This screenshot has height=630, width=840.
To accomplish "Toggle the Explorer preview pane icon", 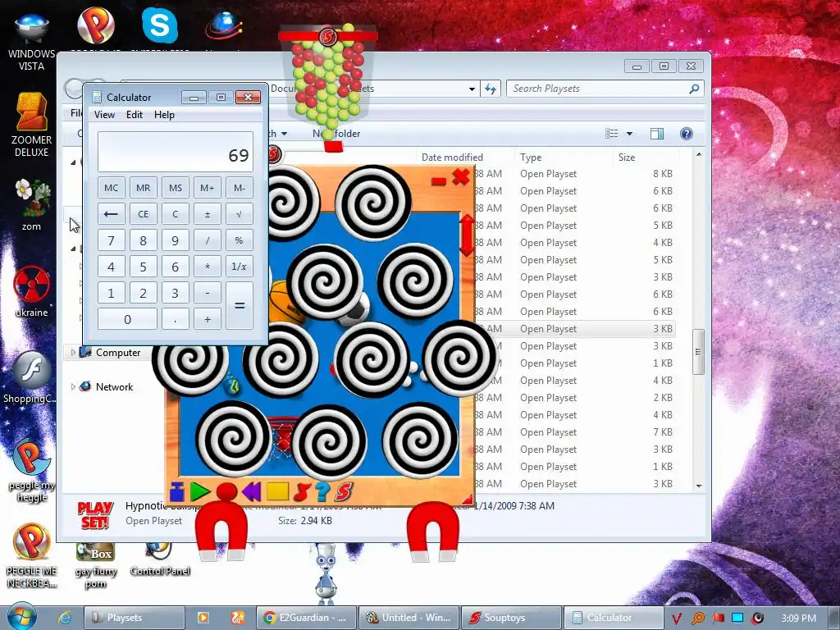I will (657, 134).
